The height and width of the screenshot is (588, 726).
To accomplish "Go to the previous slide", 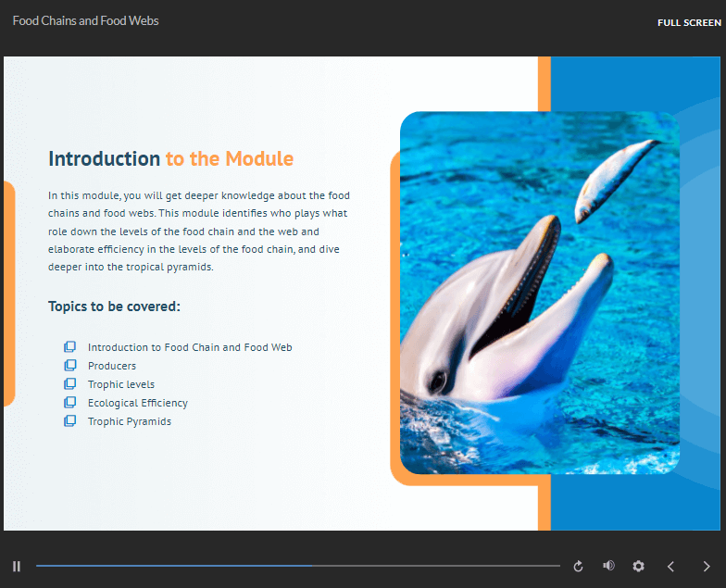I will pos(671,566).
